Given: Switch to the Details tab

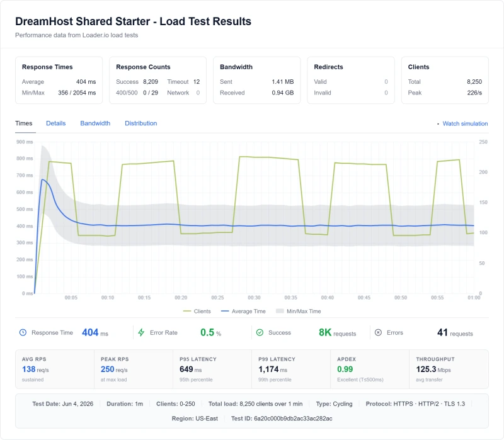Looking at the screenshot, I should point(56,123).
